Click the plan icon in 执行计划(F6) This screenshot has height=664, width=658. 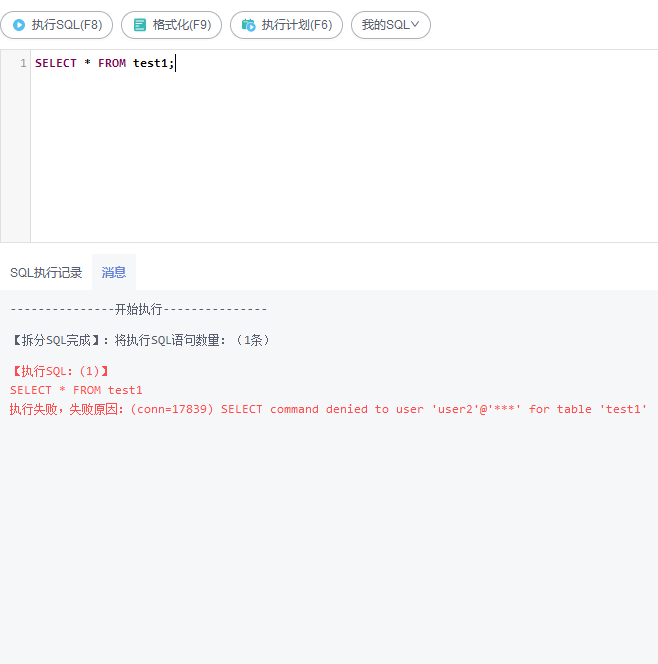(x=249, y=25)
